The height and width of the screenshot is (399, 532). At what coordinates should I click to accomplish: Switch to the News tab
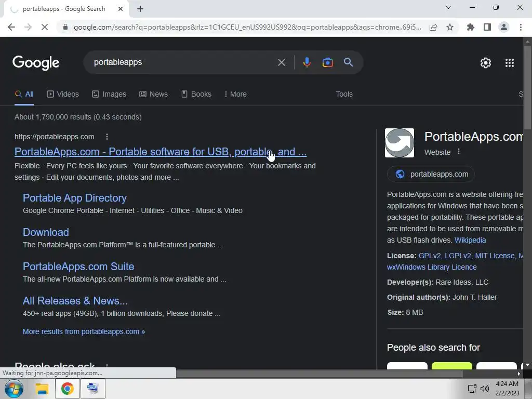153,95
